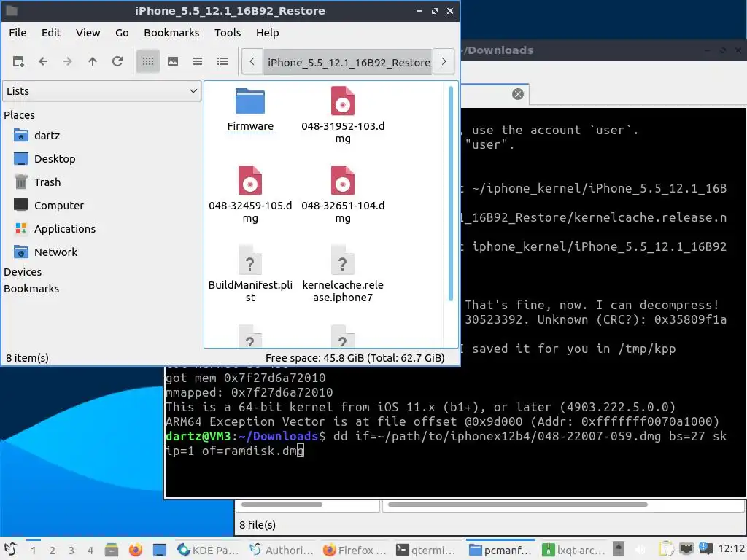747x560 pixels.
Task: Open the Go menu
Action: tap(122, 33)
